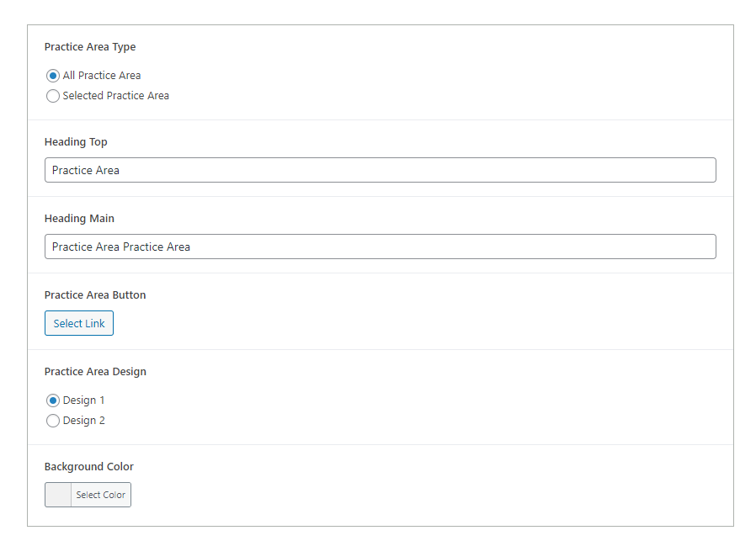Select the All Practice Area radio button

53,76
